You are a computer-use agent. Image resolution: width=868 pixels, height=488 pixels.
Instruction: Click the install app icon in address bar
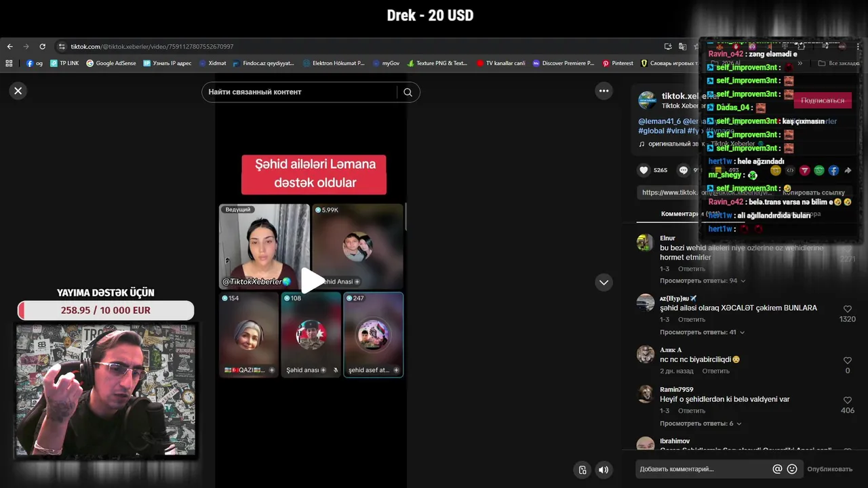[x=668, y=47]
